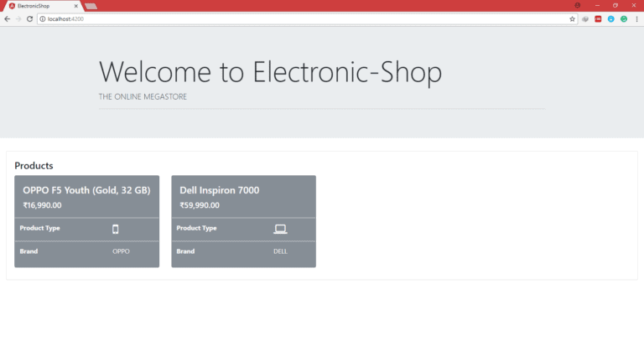Click the laptop product type icon
Viewport: 644px width, 346px height.
click(x=281, y=229)
